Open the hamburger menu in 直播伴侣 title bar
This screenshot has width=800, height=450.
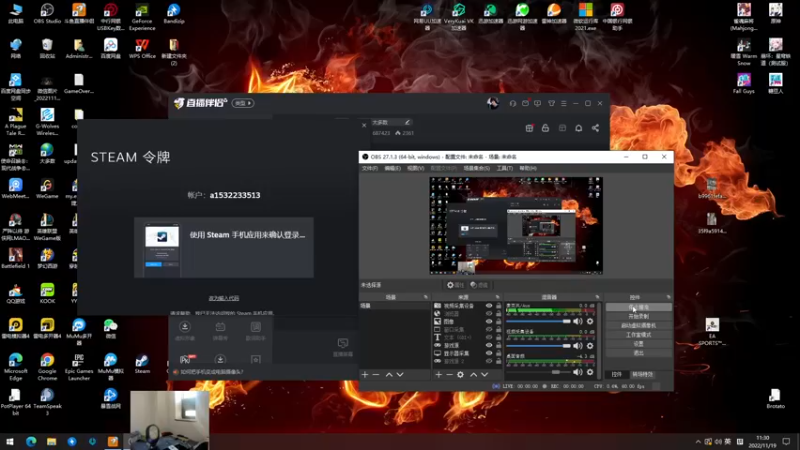pos(564,103)
